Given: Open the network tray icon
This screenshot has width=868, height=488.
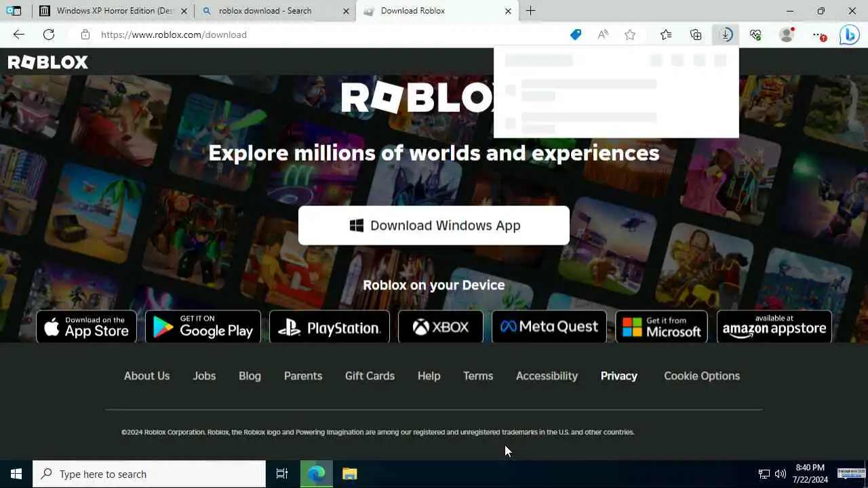Looking at the screenshot, I should 764,474.
